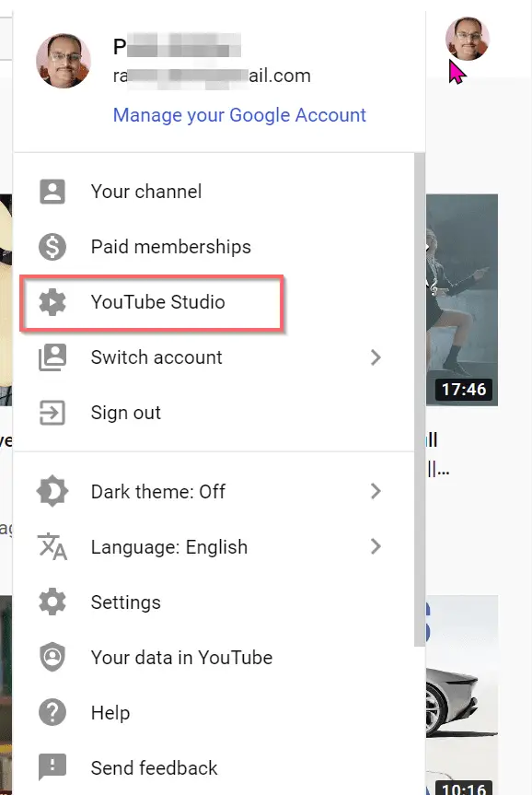The width and height of the screenshot is (532, 795).
Task: Click the Help question mark icon
Action: (52, 712)
